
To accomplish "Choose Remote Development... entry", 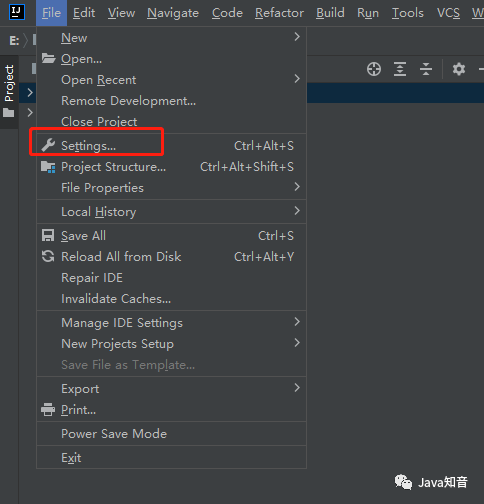I will 171,101.
